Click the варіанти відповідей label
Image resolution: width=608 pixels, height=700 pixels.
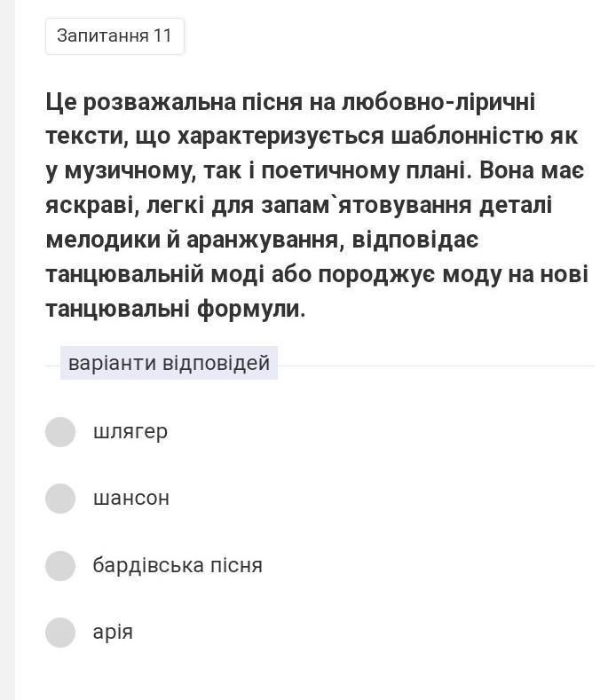point(169,363)
